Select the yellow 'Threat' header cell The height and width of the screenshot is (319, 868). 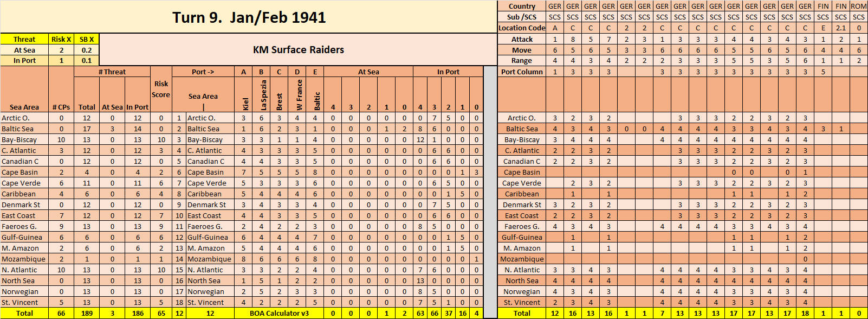[24, 39]
